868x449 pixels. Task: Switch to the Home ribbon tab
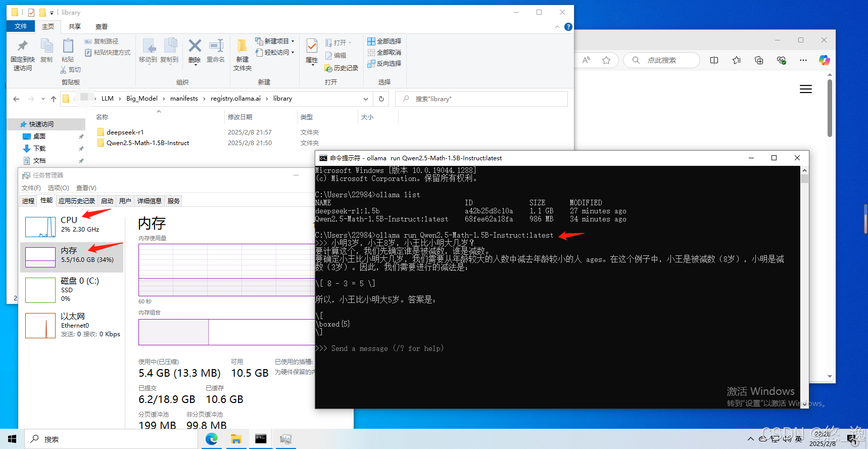48,27
